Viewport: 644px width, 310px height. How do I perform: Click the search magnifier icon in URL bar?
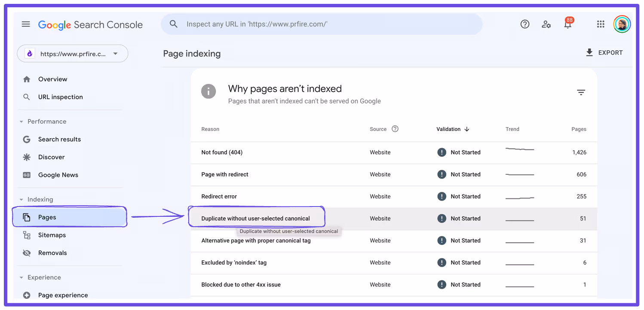point(174,24)
